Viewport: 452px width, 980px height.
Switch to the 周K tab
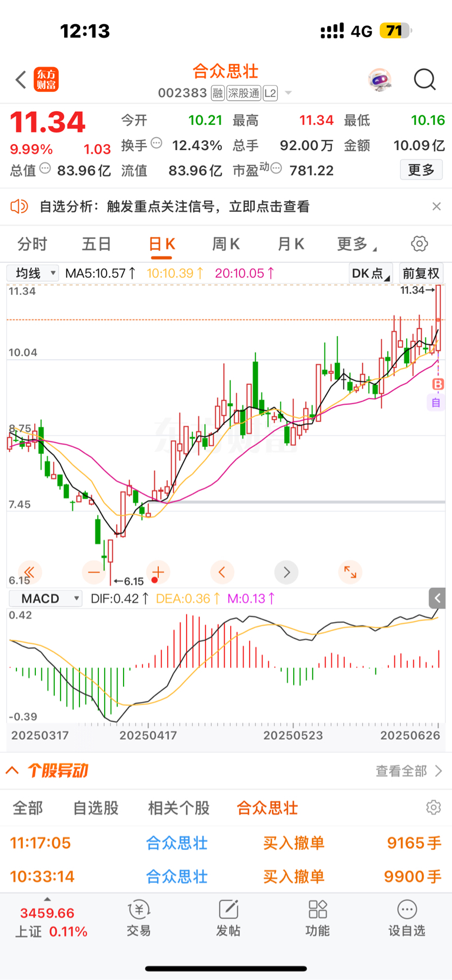226,244
